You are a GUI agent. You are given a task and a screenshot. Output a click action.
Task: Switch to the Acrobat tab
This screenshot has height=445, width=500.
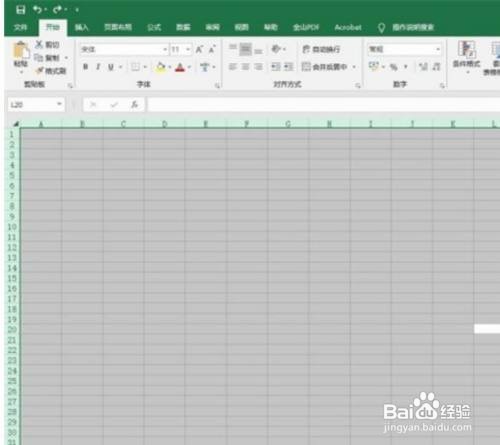(x=348, y=27)
